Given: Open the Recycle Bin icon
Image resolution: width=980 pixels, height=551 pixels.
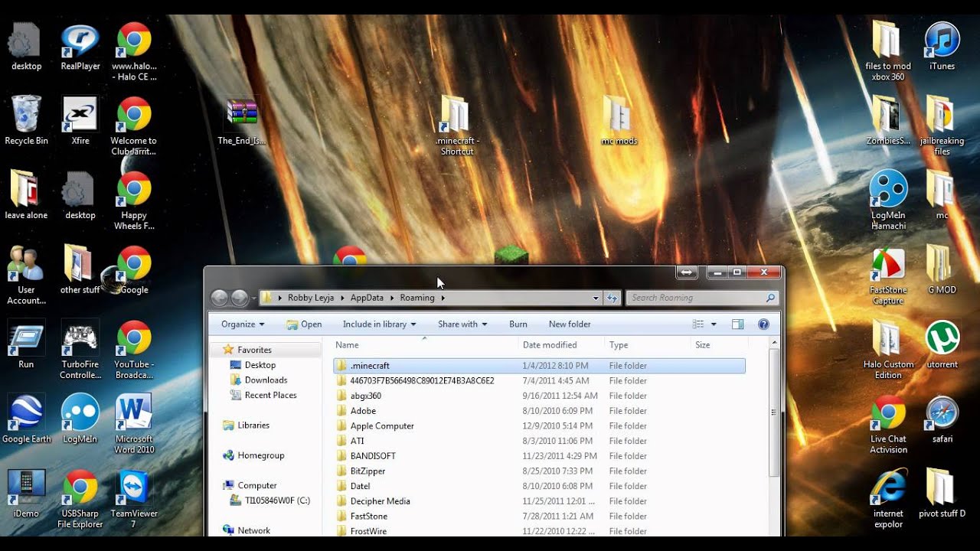Looking at the screenshot, I should click(x=27, y=120).
